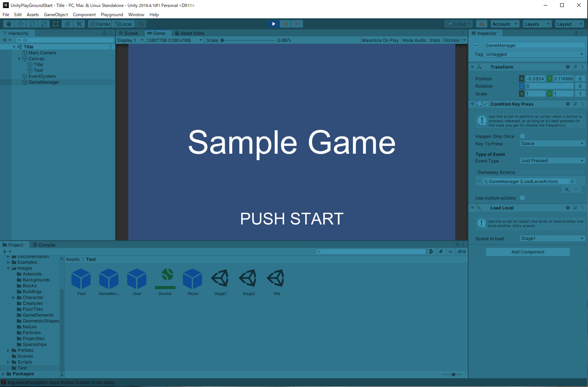588x387 pixels.
Task: Add a Gameplay Action with plus
Action: tap(567, 189)
